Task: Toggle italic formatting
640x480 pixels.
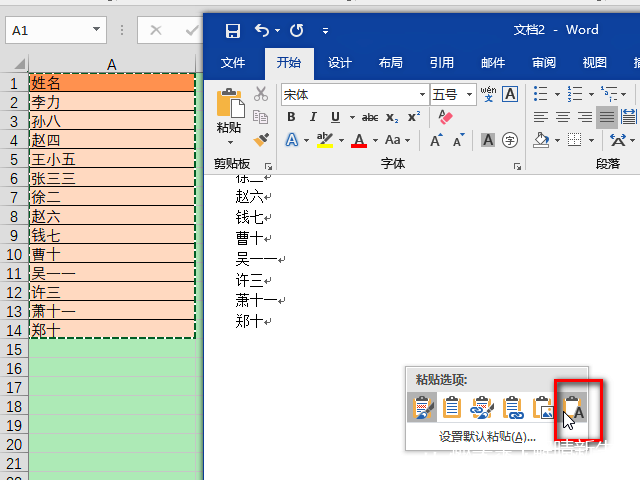Action: coord(313,117)
